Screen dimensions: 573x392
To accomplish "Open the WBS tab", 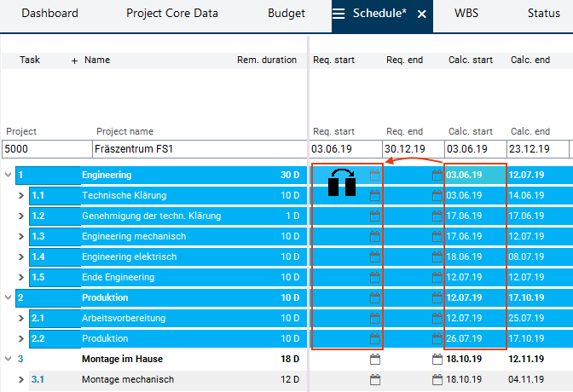I will pos(466,14).
